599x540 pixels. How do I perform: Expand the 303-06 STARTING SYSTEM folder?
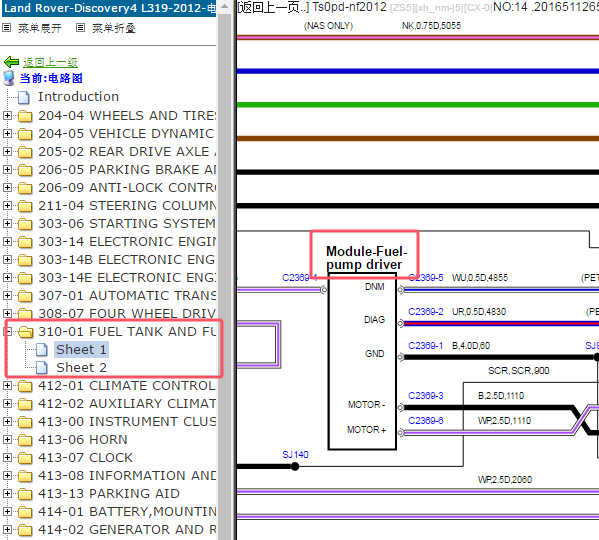point(7,223)
